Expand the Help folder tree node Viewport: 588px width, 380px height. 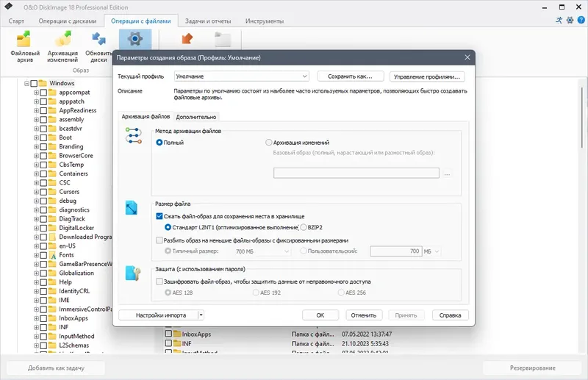click(x=36, y=282)
